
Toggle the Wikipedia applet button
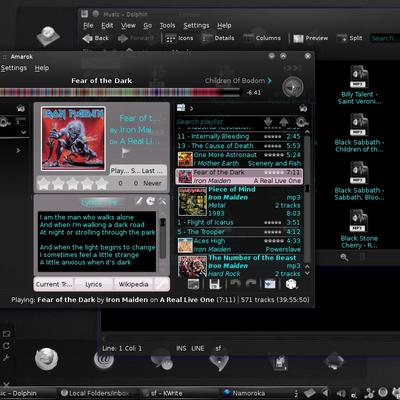click(133, 284)
